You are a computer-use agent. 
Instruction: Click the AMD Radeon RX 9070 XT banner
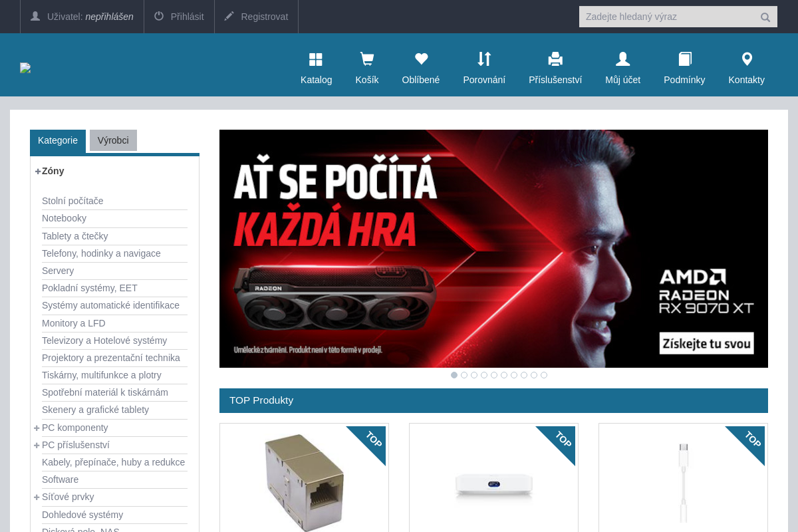coord(493,249)
